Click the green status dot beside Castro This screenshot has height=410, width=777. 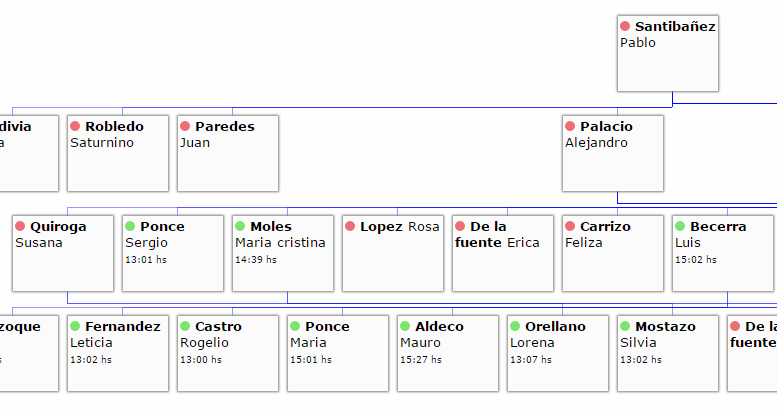click(x=185, y=326)
